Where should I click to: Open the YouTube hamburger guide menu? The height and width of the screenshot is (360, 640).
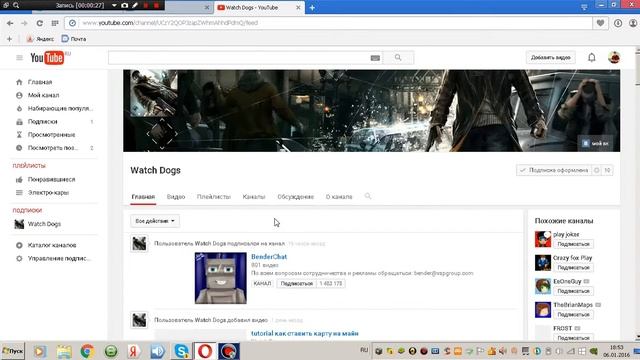(x=19, y=58)
